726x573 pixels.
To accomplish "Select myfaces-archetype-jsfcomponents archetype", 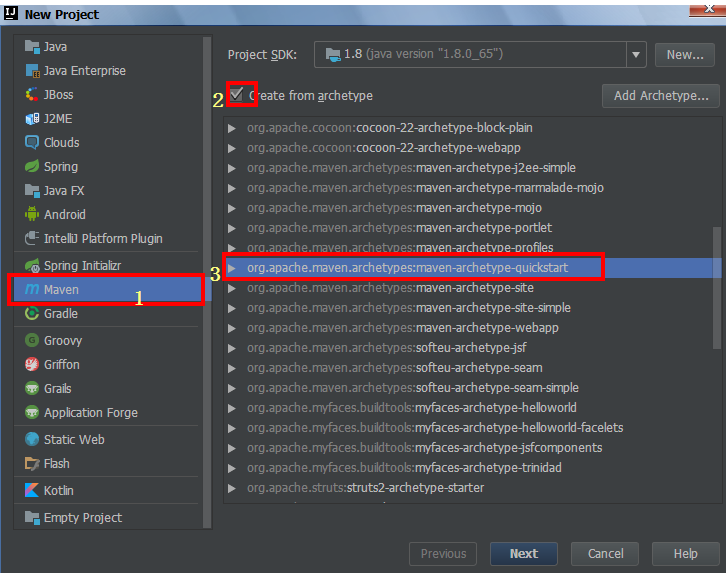I will [x=472, y=448].
